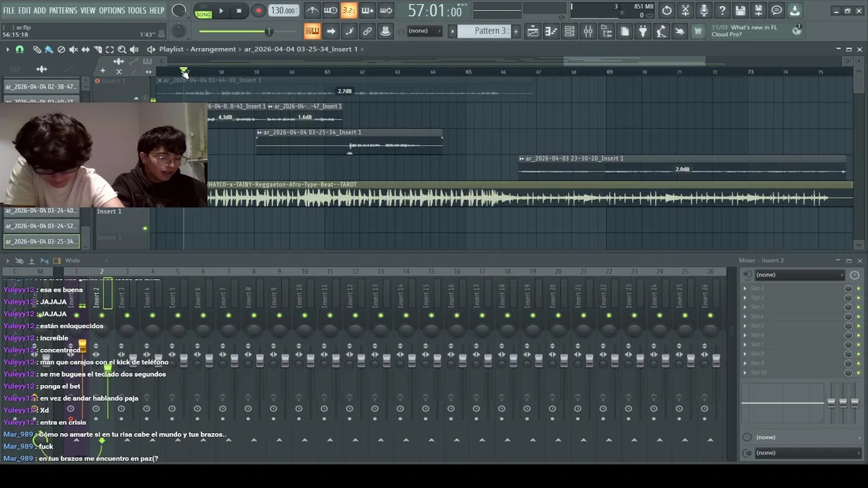This screenshot has width=868, height=488.
Task: Click the microphone one-click recording icon
Action: click(704, 10)
